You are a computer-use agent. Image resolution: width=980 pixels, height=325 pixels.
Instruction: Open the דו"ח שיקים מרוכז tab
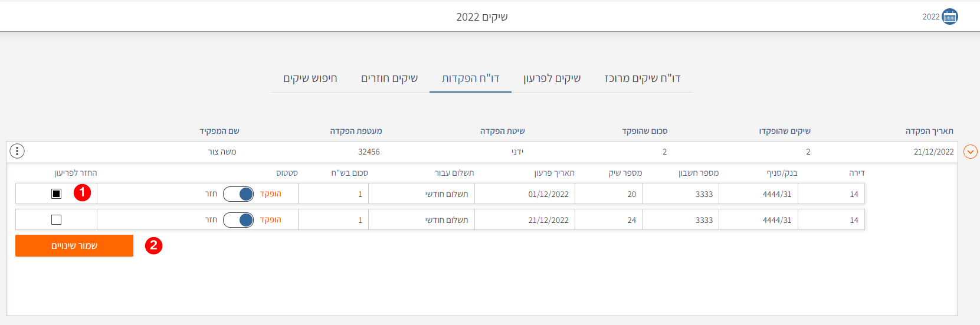coord(643,78)
